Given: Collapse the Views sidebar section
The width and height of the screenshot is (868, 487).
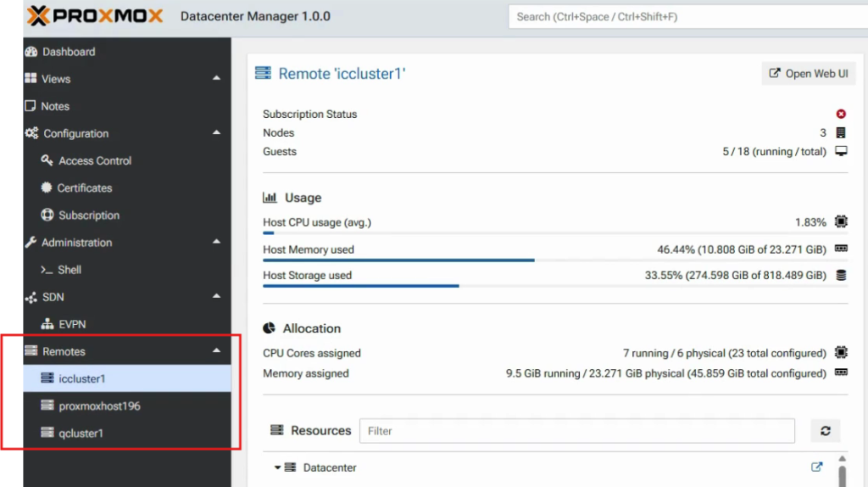Looking at the screenshot, I should click(x=216, y=79).
